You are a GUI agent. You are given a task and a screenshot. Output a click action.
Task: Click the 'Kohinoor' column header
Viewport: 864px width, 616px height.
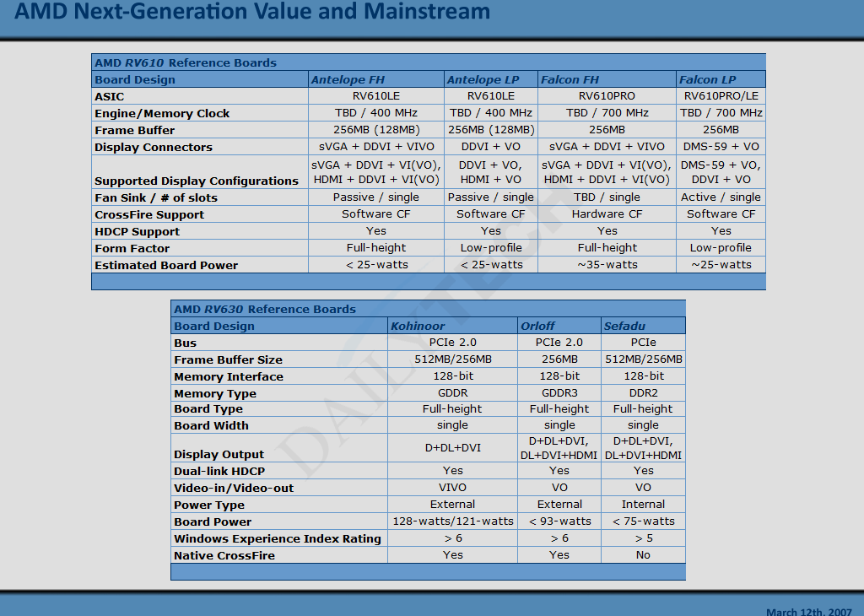[x=418, y=326]
